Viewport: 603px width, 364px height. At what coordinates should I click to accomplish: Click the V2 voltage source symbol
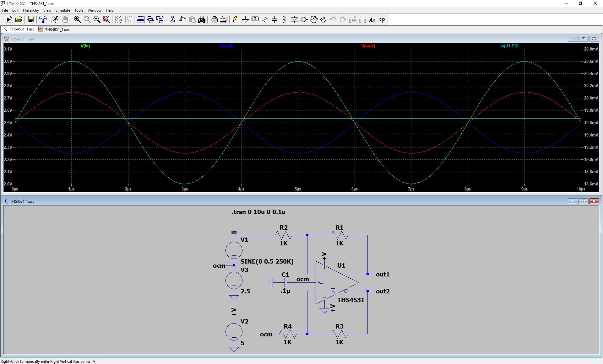234,332
